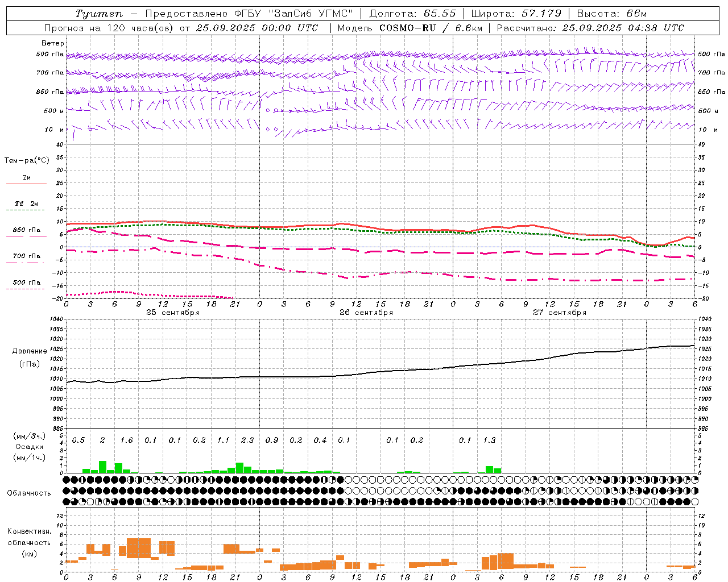Click the "0.4" precipitation value
The height and width of the screenshot is (582, 728).
tap(320, 440)
